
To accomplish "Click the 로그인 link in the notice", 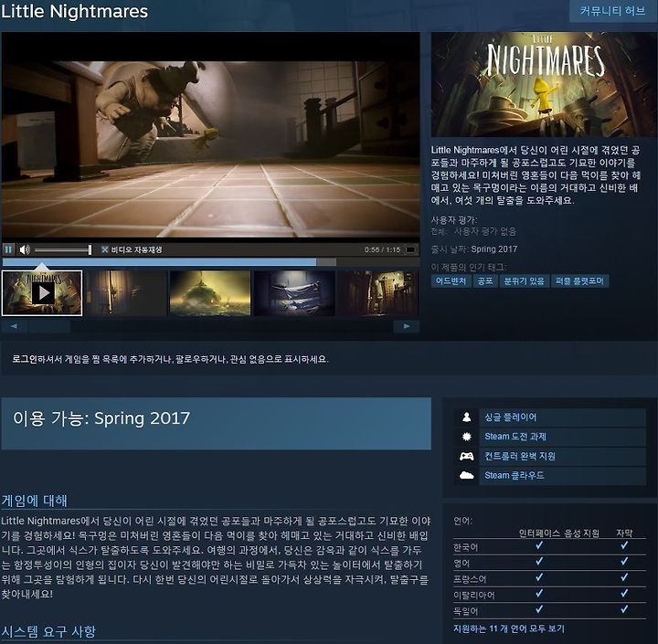I will tap(25, 359).
